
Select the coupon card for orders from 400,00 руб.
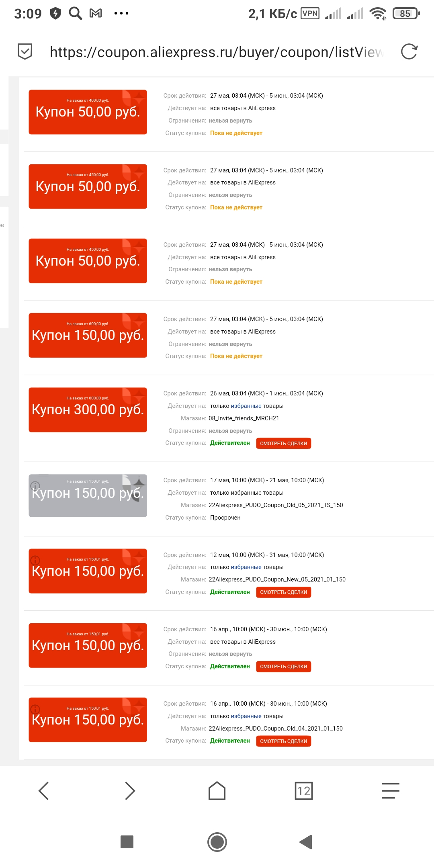tap(88, 112)
